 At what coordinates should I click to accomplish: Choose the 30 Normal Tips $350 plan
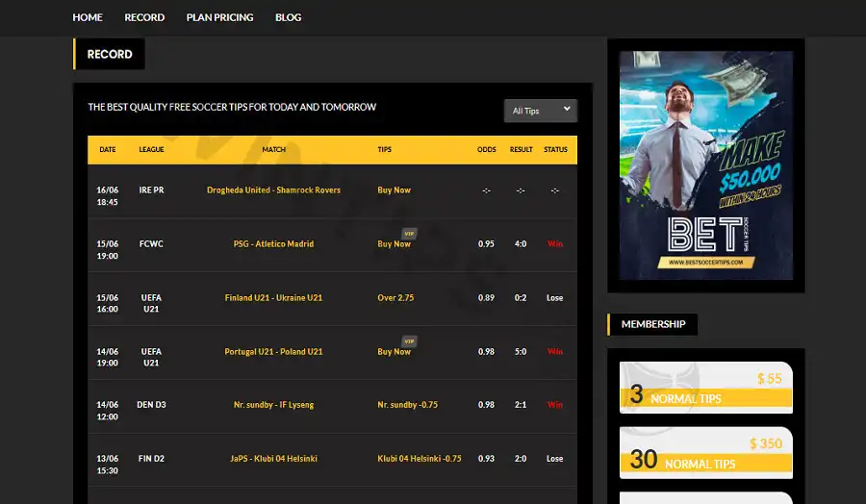click(706, 453)
